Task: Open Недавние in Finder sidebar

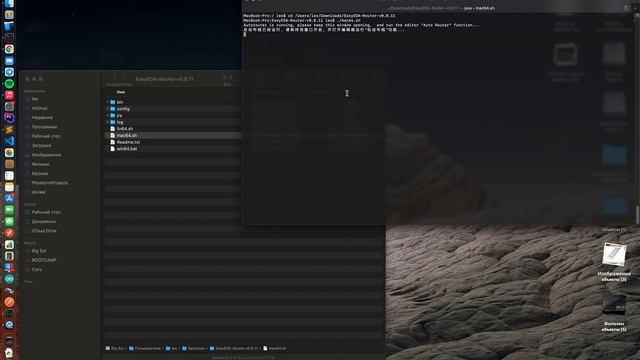Action: click(x=42, y=118)
